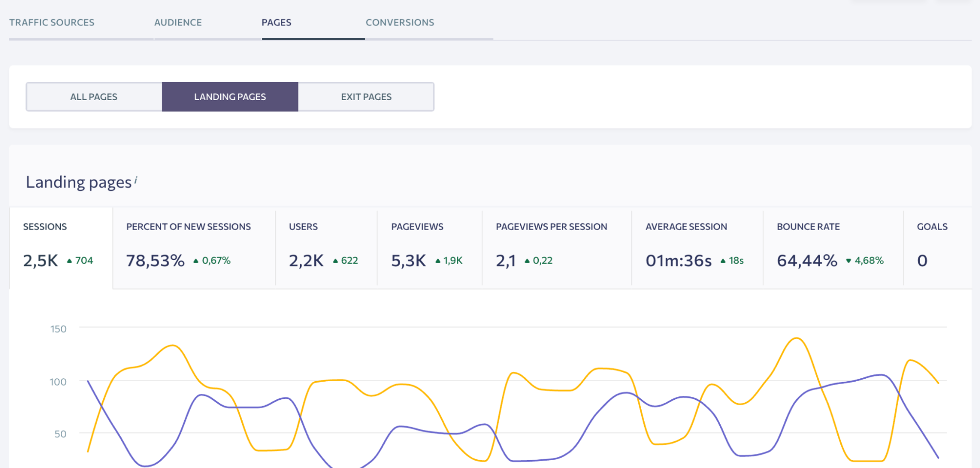Click the up arrow beside 18s
This screenshot has height=468, width=980.
click(x=723, y=261)
